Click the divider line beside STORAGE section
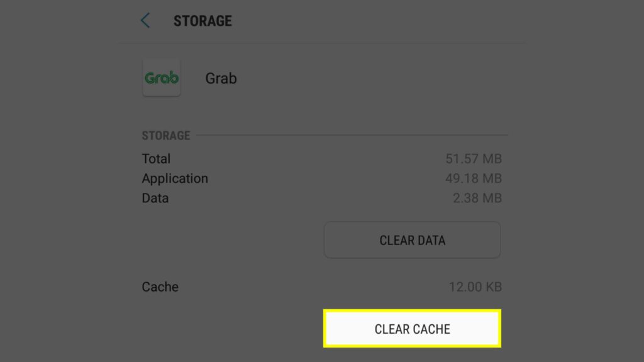This screenshot has height=362, width=644. point(352,135)
